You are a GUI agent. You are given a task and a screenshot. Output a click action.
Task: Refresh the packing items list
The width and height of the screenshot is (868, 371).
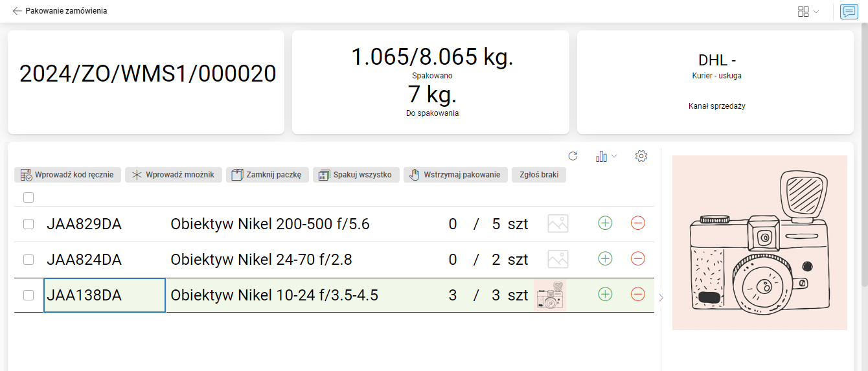click(573, 156)
